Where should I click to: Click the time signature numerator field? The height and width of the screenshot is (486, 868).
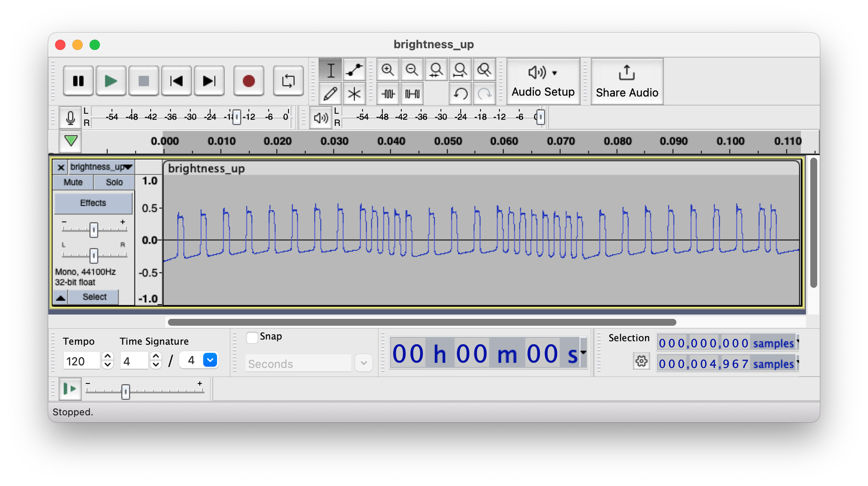[x=134, y=361]
